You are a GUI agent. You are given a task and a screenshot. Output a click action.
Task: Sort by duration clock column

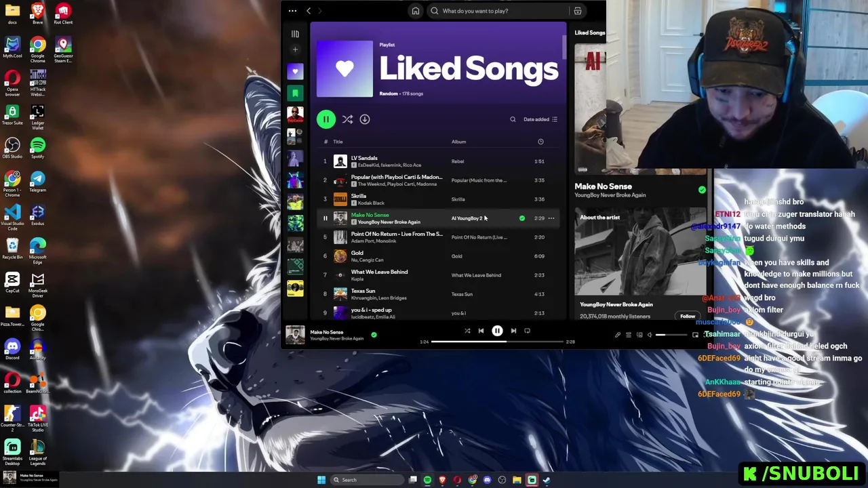coord(540,142)
